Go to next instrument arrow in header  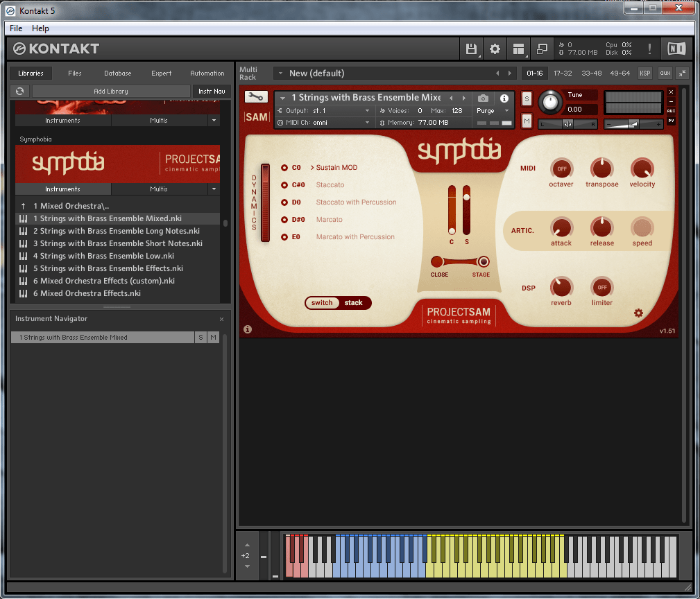coord(464,98)
